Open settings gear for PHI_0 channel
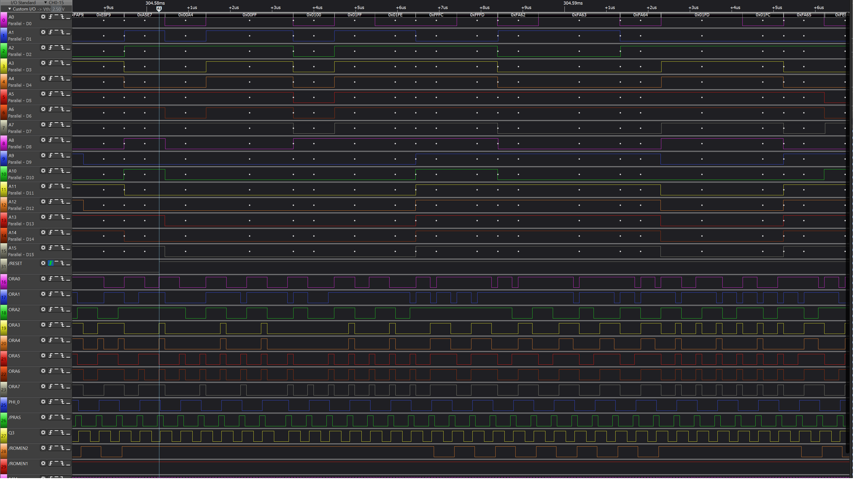This screenshot has height=483, width=868. pos(43,402)
